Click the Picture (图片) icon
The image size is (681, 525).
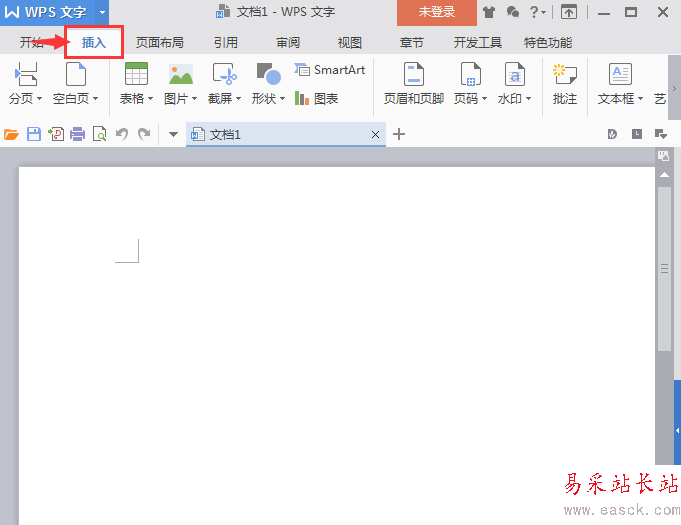pos(181,74)
